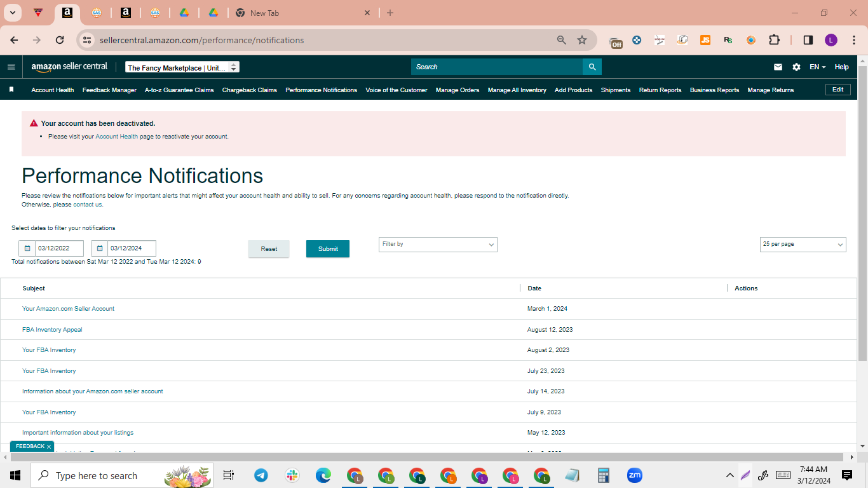
Task: Open Windows Task View
Action: point(229,475)
